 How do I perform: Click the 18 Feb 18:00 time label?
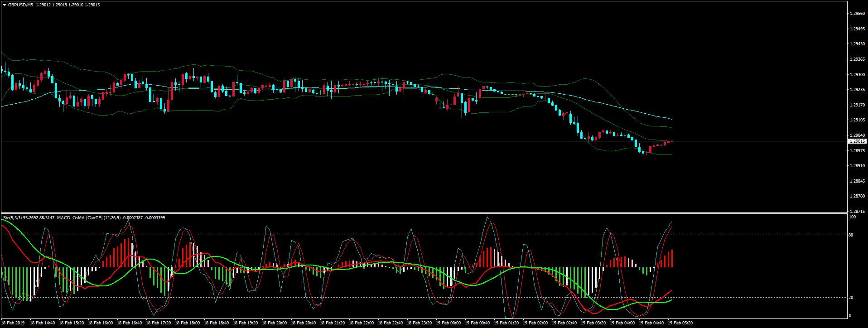tap(187, 323)
